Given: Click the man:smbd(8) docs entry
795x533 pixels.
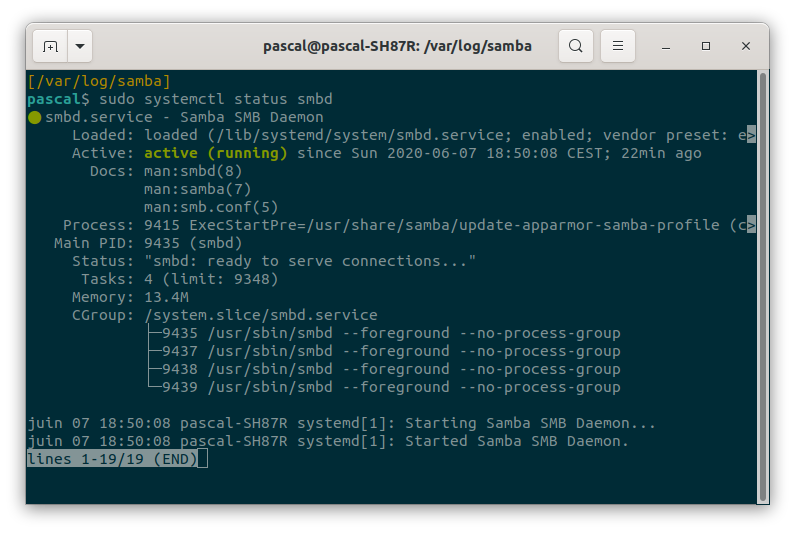Looking at the screenshot, I should tap(193, 171).
